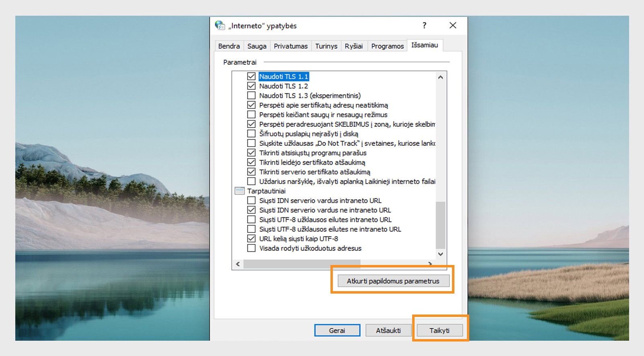
Task: Disable URL kelią siųsti kaip UTF-8
Action: [251, 238]
